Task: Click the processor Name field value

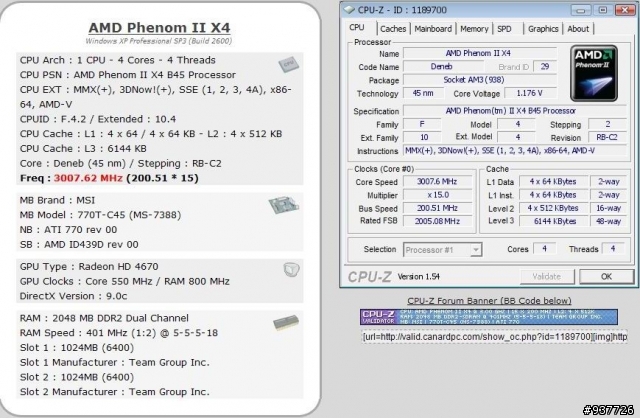Action: click(x=480, y=53)
